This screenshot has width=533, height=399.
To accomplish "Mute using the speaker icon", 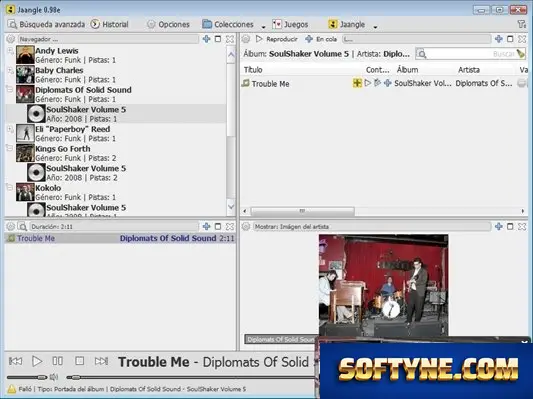I will point(54,377).
